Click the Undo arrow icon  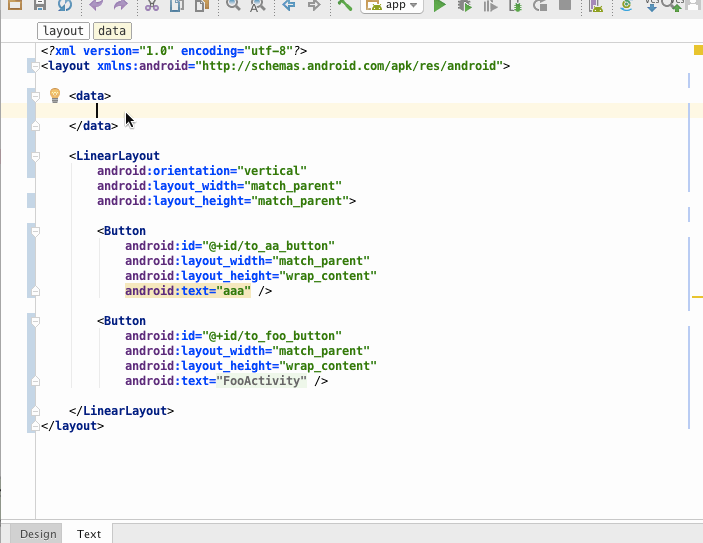pyautogui.click(x=96, y=4)
